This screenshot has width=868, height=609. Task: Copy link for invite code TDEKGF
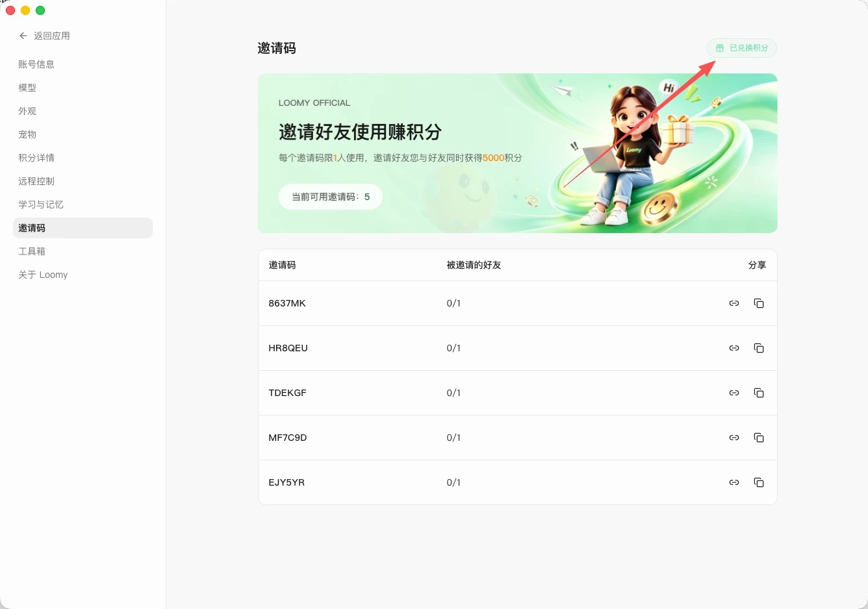[734, 393]
